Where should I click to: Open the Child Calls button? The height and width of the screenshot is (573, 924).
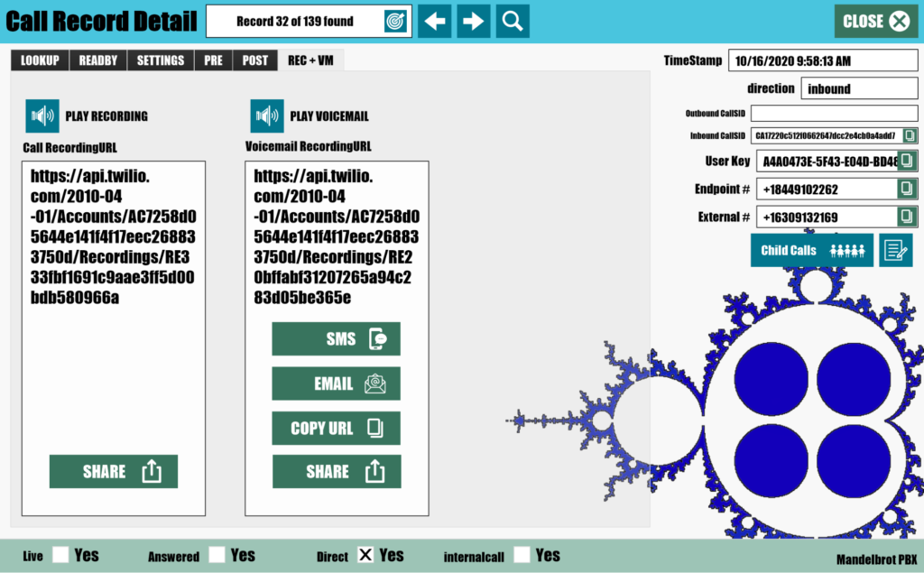812,250
